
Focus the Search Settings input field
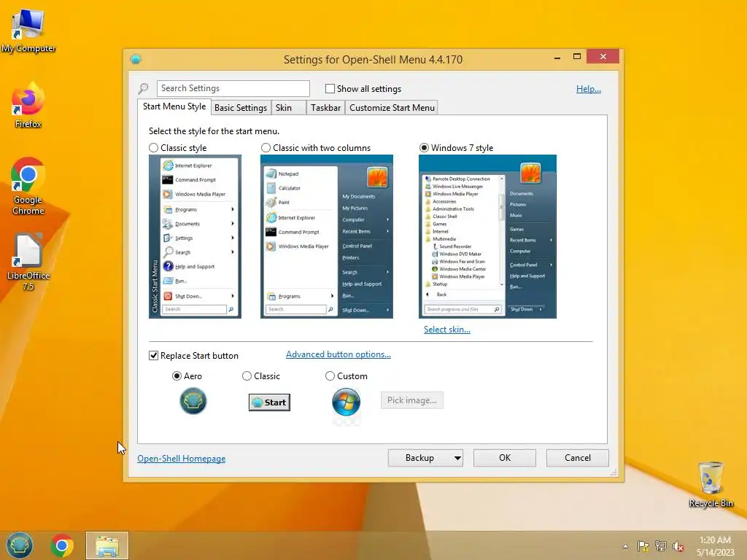point(233,88)
